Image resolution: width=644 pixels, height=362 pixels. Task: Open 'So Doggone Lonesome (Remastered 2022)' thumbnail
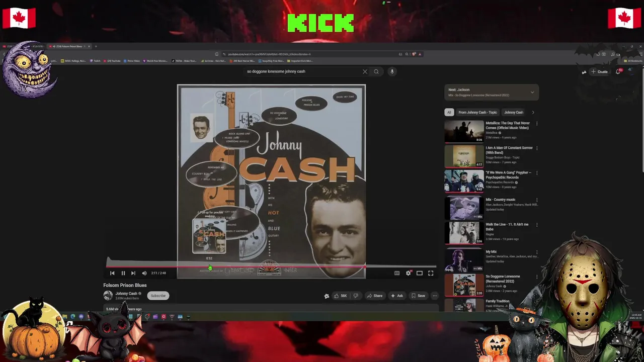(464, 285)
